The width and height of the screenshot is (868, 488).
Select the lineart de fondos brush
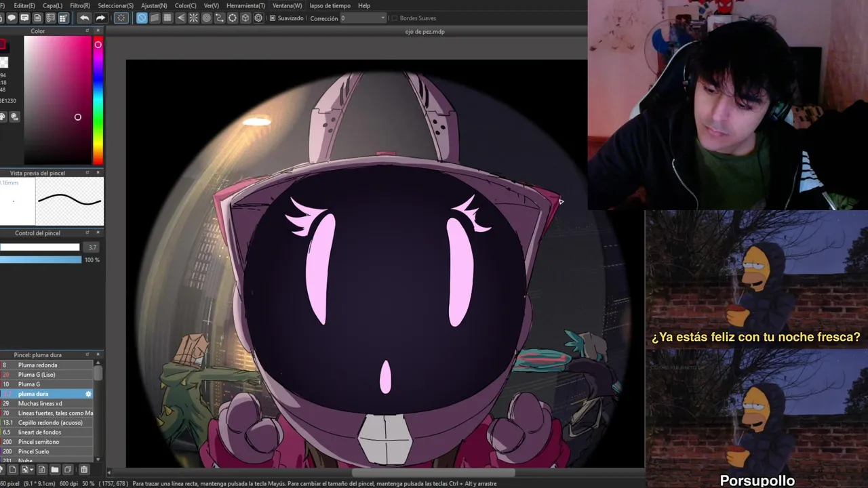pos(47,432)
